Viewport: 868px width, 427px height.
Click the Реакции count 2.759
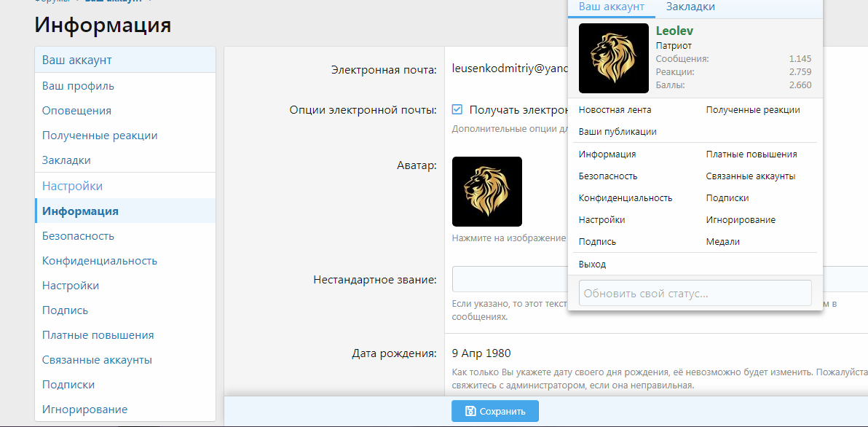800,72
